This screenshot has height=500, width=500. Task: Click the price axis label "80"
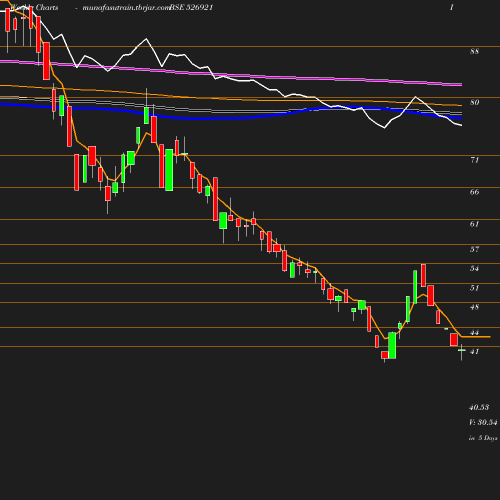pyautogui.click(x=474, y=102)
